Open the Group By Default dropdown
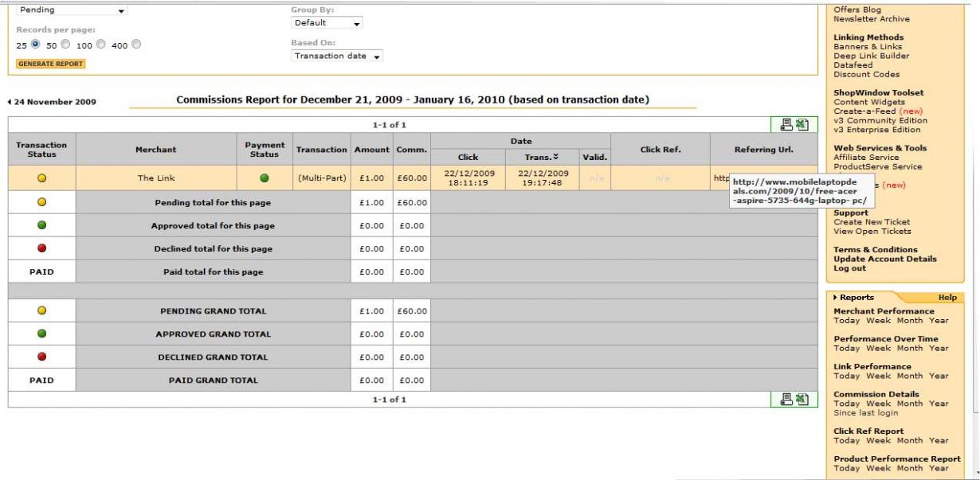 [x=327, y=23]
